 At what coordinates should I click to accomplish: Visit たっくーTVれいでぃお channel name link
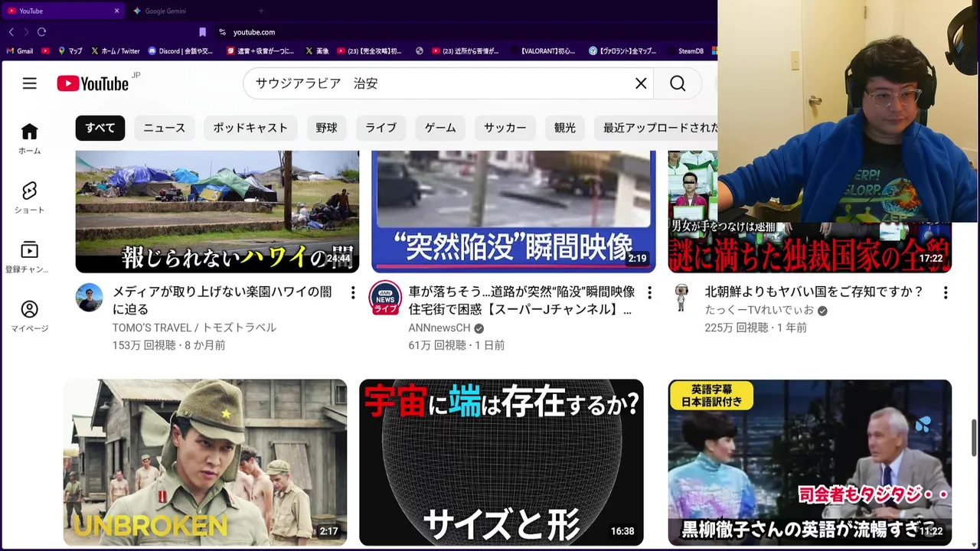(759, 310)
